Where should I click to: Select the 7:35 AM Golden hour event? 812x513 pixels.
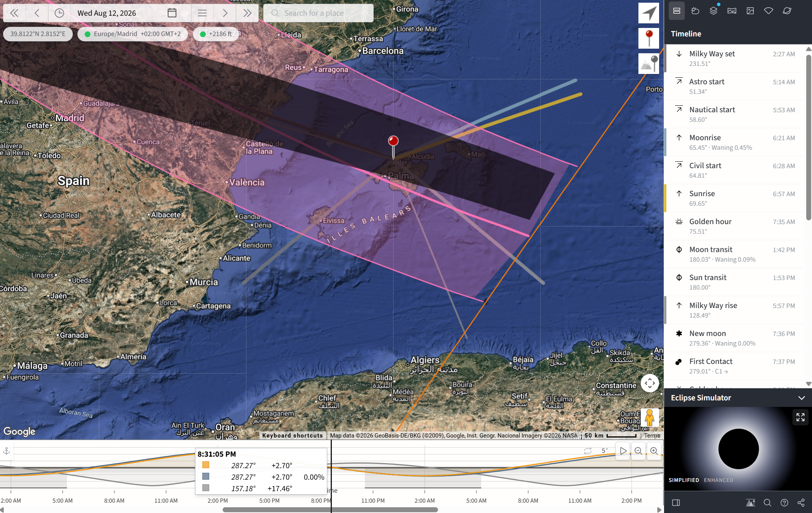tap(734, 226)
